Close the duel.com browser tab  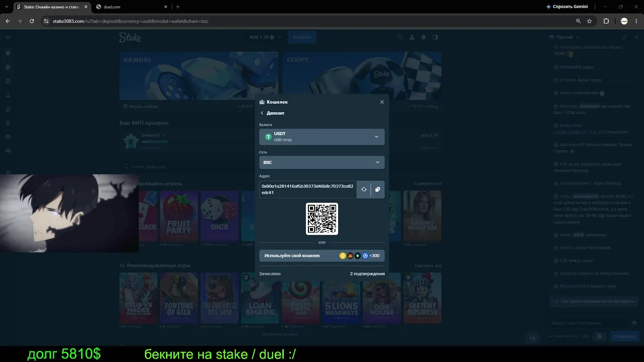[165, 7]
